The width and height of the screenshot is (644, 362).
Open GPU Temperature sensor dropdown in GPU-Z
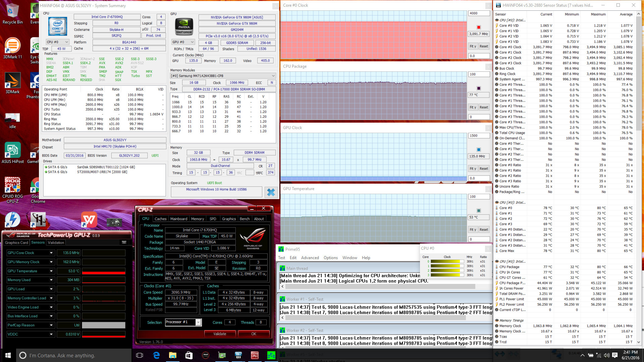[x=51, y=271]
